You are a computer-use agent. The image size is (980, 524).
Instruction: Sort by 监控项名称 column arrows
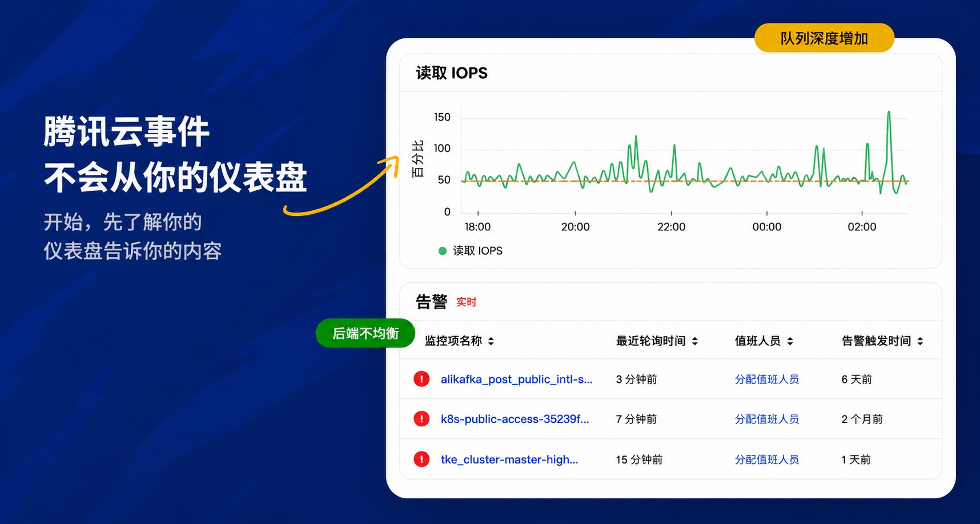491,341
